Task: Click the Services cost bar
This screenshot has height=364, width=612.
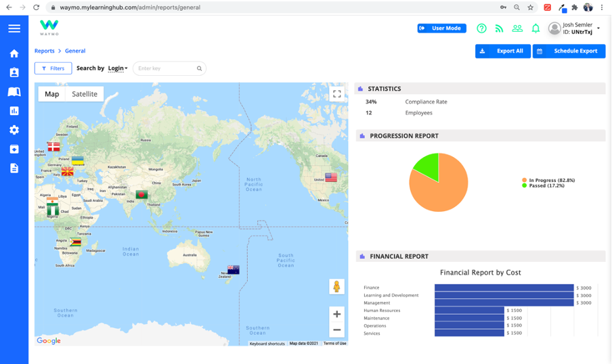Action: [x=470, y=333]
